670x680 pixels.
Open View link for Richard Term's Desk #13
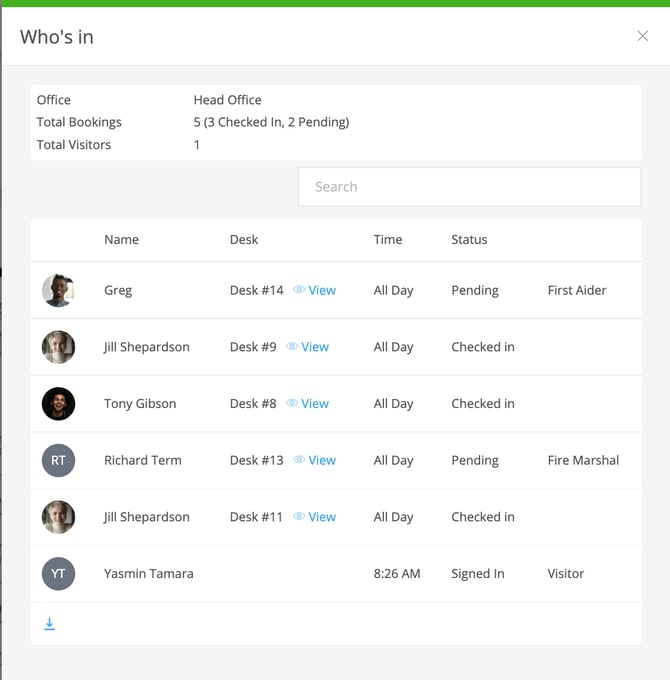(x=322, y=461)
